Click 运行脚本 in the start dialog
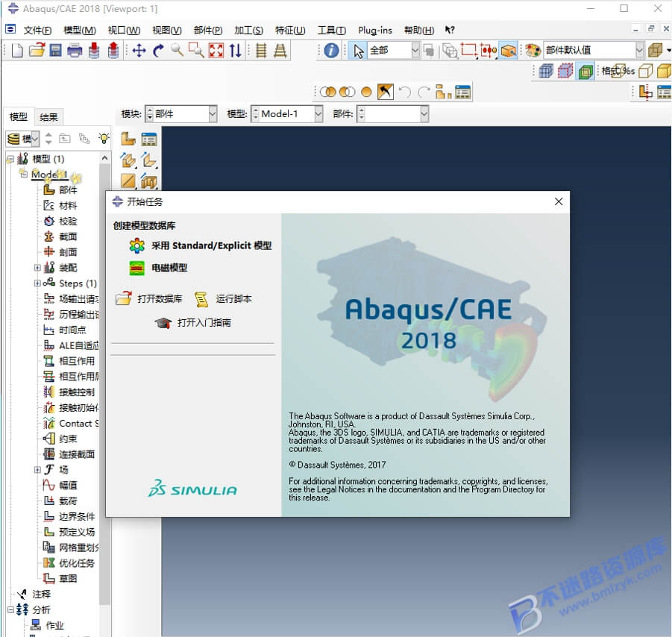 tap(223, 299)
